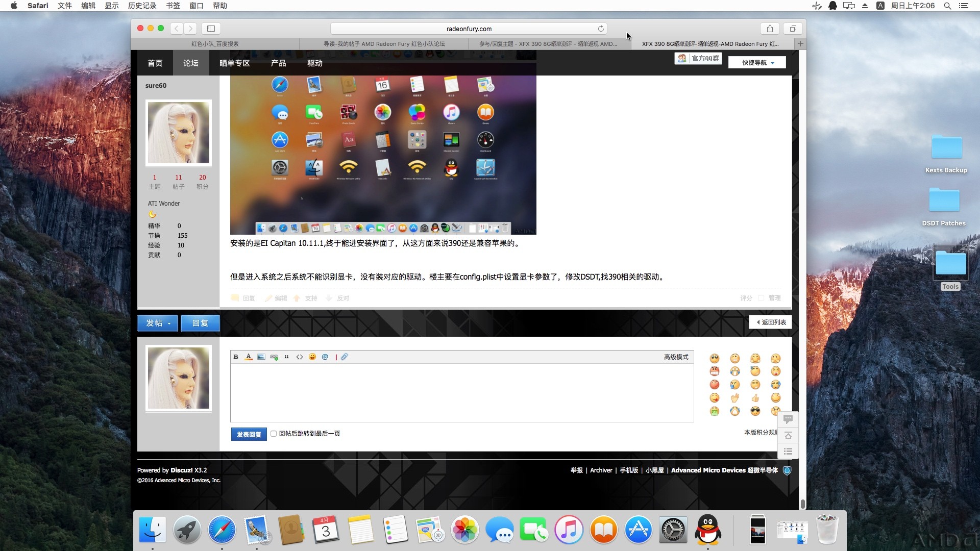Toggle the 管理 checkbox on the post
Viewport: 980px width, 551px height.
coord(761,298)
